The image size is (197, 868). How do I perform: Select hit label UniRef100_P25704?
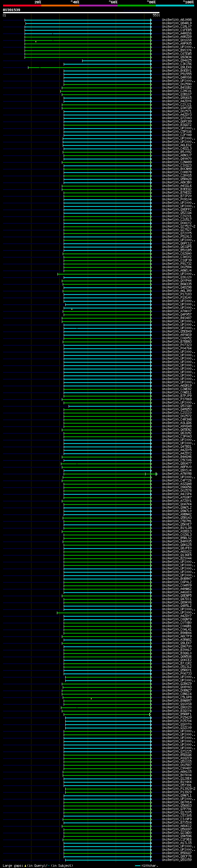tap(177, 721)
